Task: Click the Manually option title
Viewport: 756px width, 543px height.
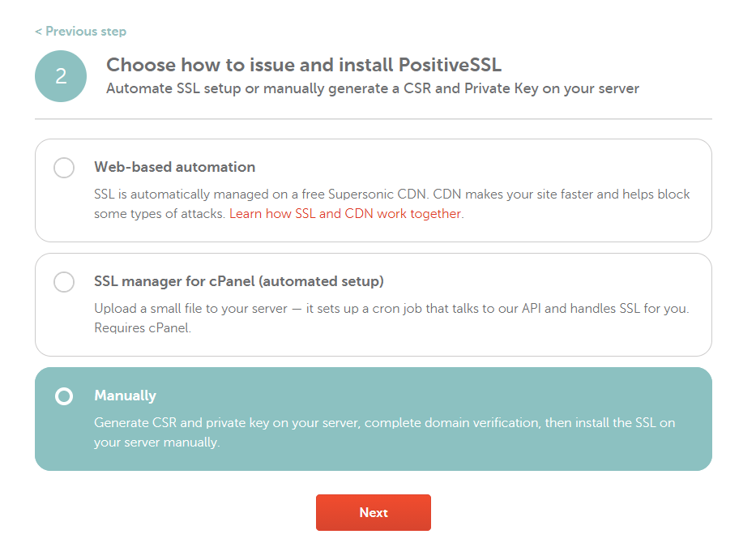Action: 125,395
